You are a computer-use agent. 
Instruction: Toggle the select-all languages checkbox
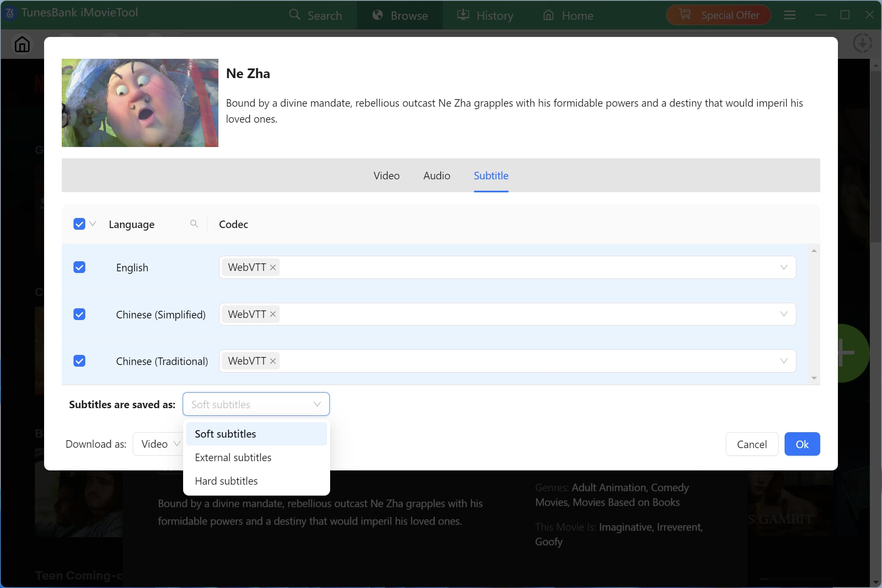(x=79, y=224)
